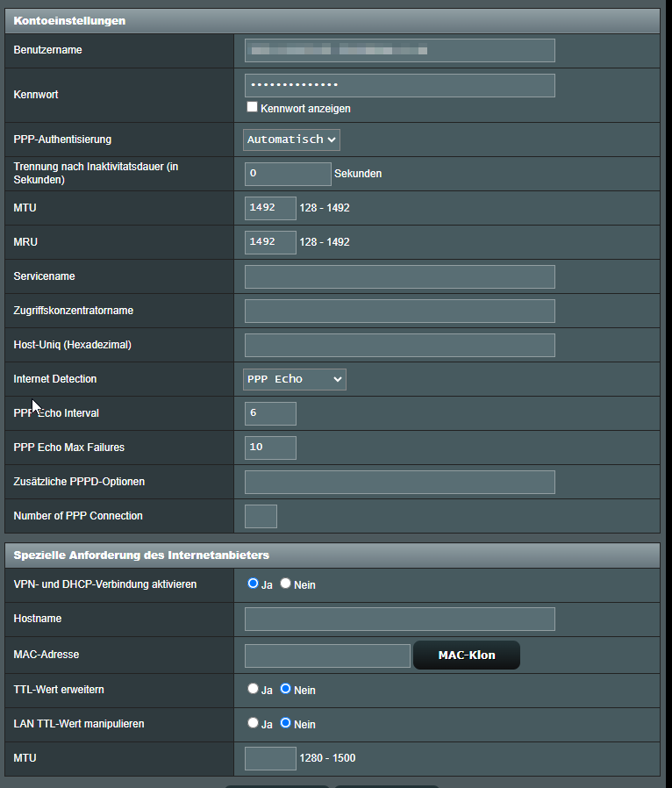Click the Hostname input field
Screen dimensions: 672x788
tap(400, 619)
